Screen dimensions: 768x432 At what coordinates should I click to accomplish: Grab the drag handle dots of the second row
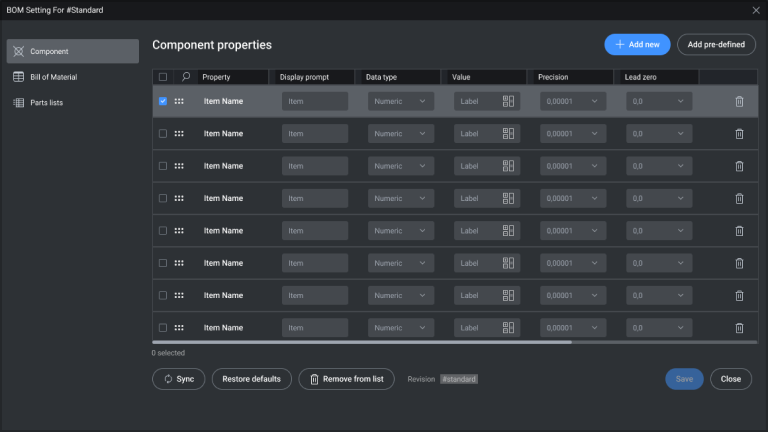click(179, 134)
